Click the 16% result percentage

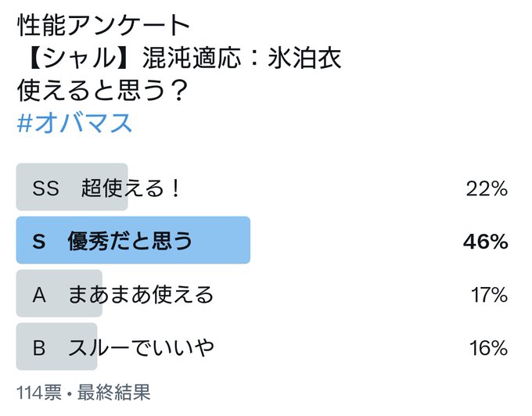point(488,348)
